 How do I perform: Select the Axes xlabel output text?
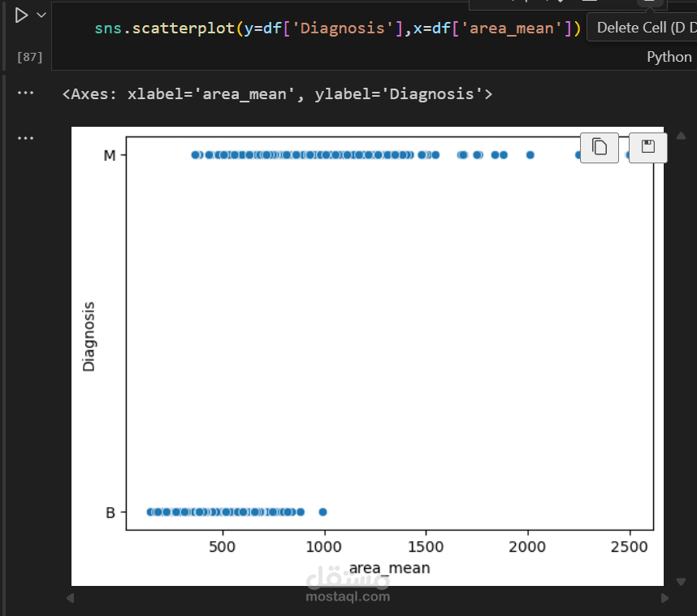click(x=277, y=94)
